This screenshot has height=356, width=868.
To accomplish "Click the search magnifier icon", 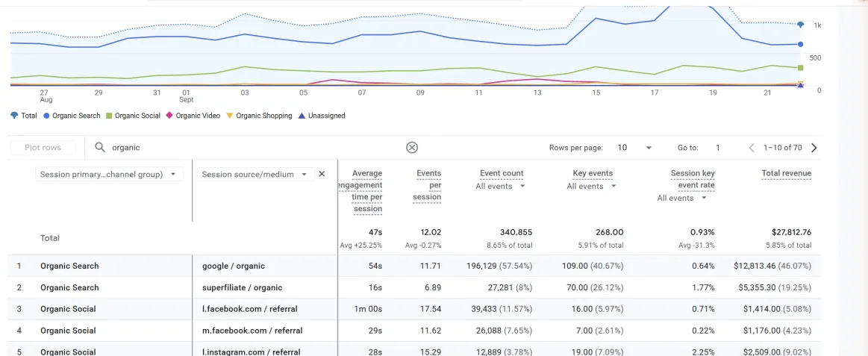I will pyautogui.click(x=100, y=147).
